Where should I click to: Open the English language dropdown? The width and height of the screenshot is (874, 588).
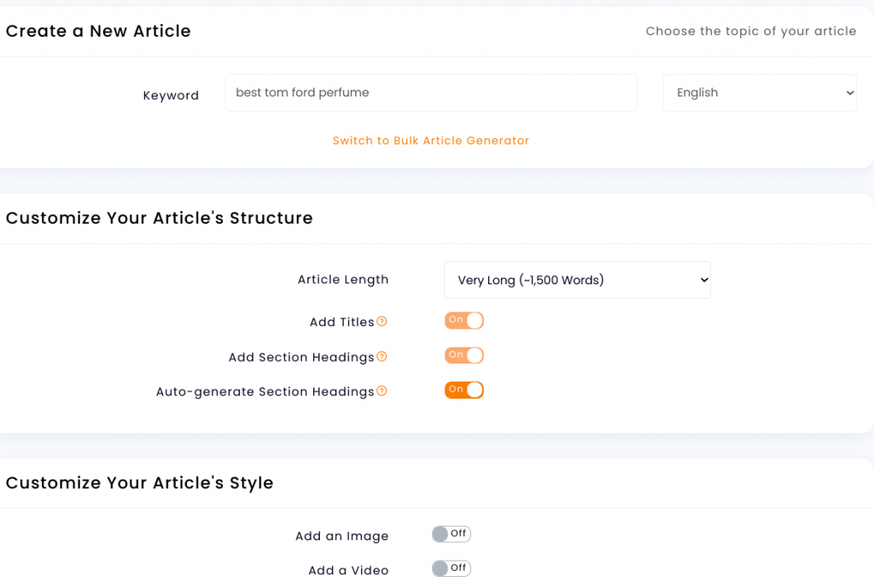[760, 92]
